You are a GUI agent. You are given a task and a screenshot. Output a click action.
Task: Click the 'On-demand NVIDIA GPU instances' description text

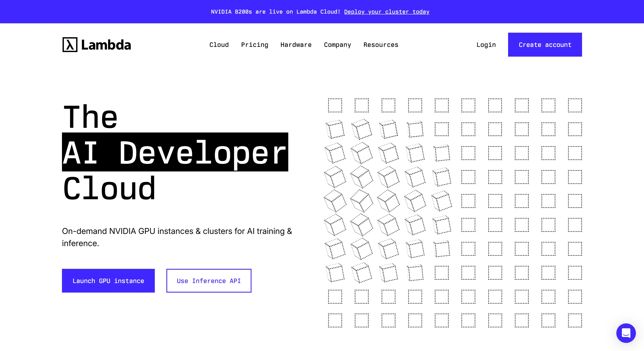(x=177, y=237)
